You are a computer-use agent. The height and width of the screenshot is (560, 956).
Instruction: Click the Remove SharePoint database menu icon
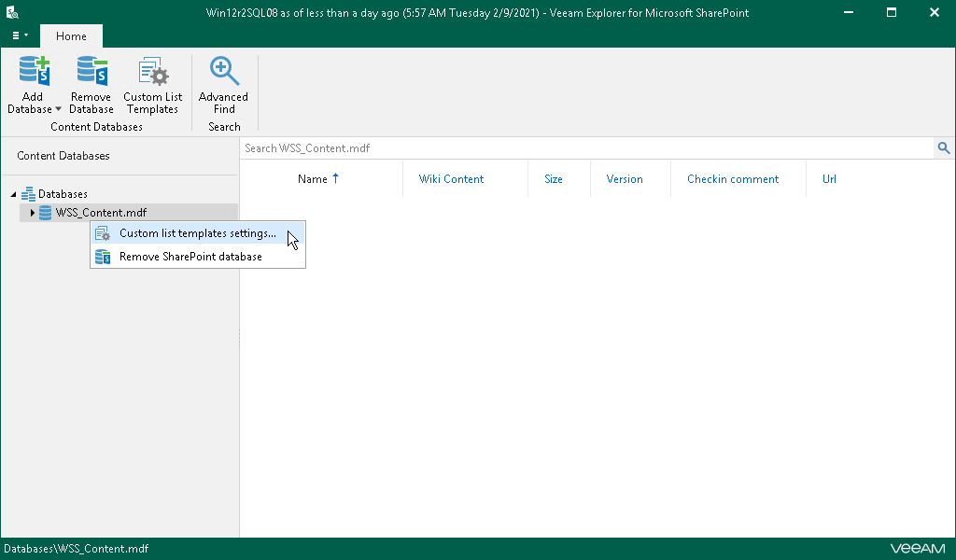coord(103,257)
